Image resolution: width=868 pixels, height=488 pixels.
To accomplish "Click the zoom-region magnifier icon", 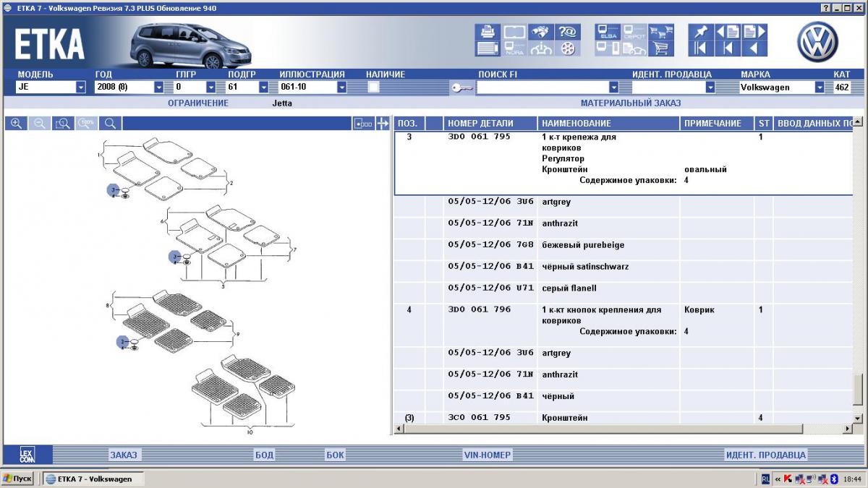I will (63, 124).
